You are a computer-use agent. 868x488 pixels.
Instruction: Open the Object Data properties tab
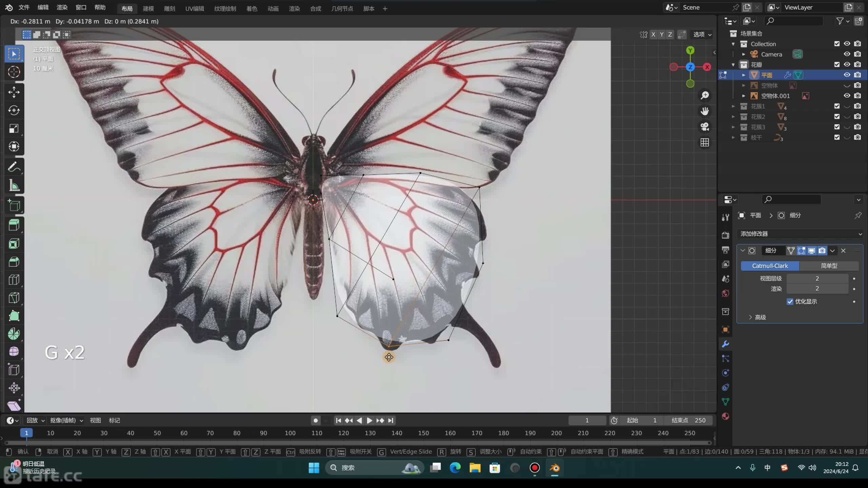725,402
